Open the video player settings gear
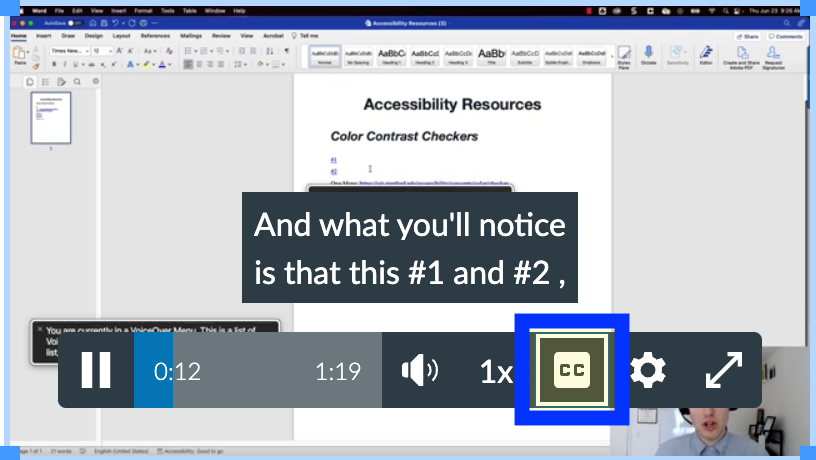This screenshot has height=460, width=816. click(647, 370)
